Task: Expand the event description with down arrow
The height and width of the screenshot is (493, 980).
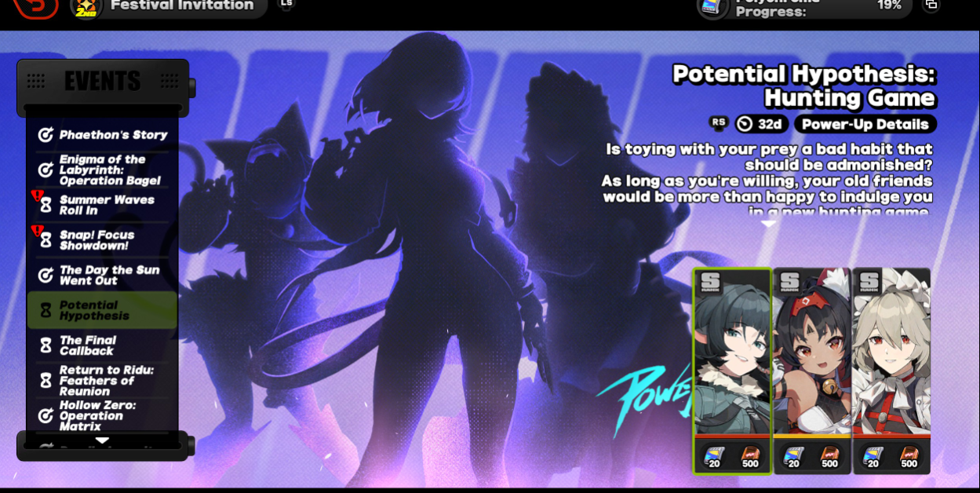Action: pos(769,224)
